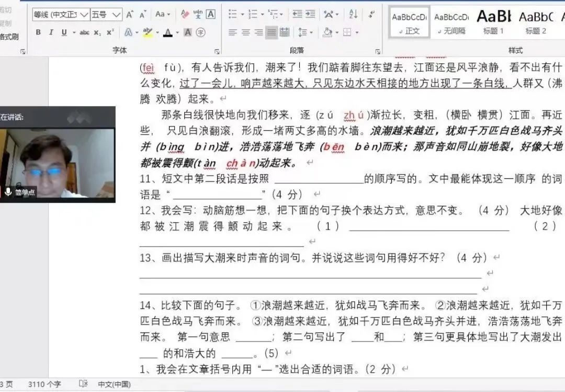Apply bulleted list
565x392 pixels.
point(233,15)
